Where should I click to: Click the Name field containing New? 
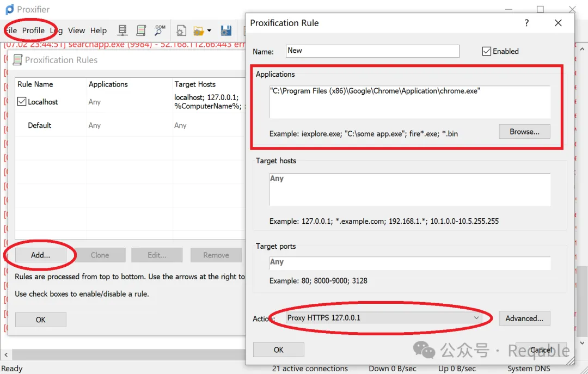372,51
